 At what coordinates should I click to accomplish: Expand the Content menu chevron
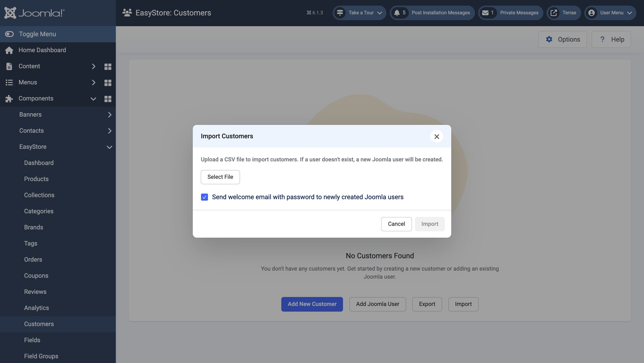click(93, 66)
